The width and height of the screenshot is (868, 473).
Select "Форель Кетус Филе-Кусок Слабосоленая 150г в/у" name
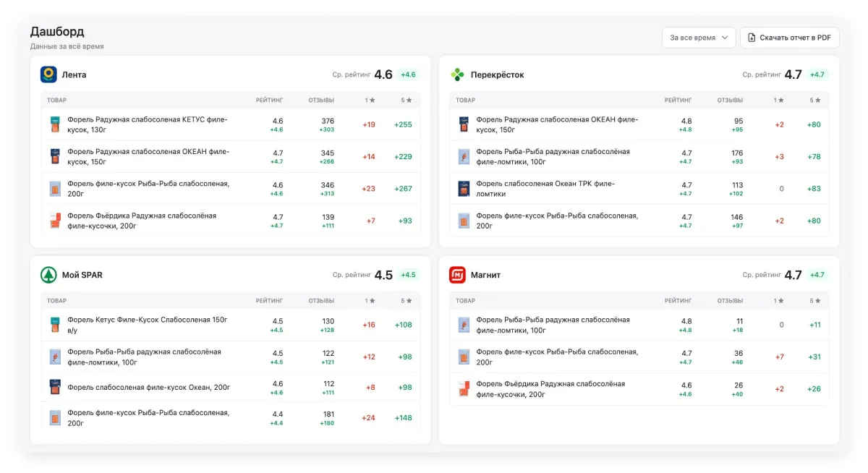148,325
